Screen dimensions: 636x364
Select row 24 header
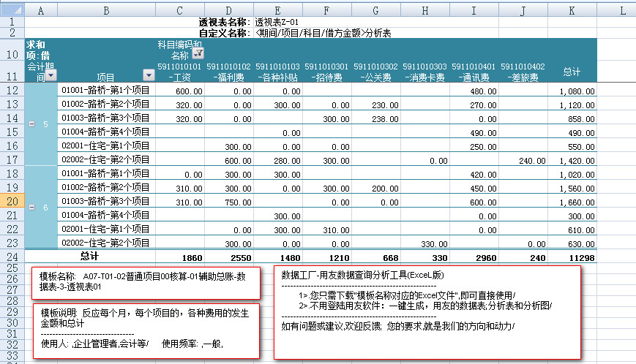(x=12, y=257)
